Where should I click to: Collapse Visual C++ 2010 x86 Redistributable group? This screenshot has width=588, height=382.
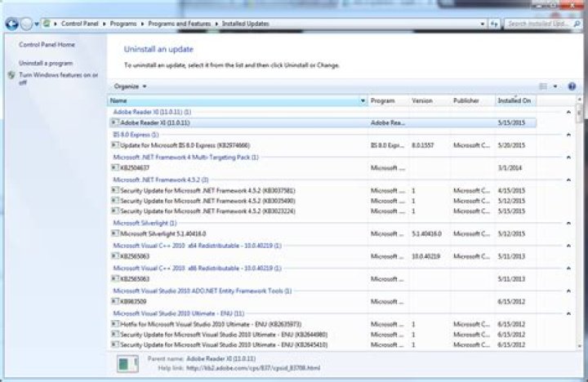tap(568, 268)
